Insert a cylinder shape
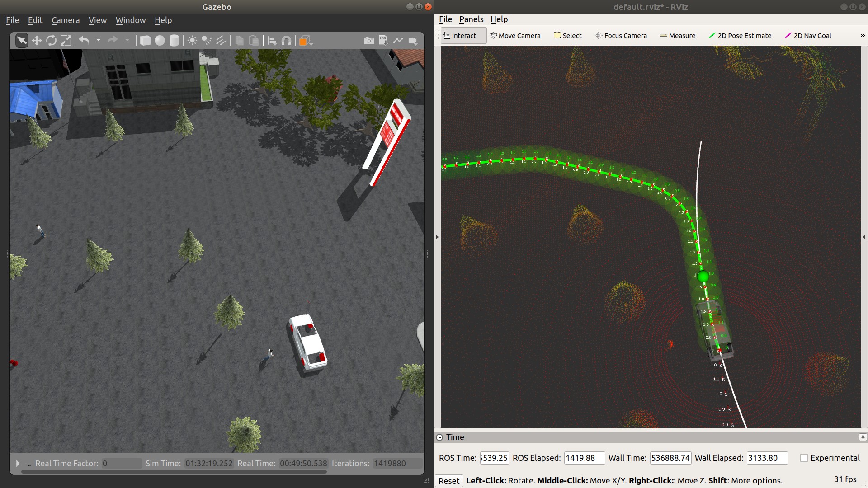This screenshot has width=868, height=488. 174,41
